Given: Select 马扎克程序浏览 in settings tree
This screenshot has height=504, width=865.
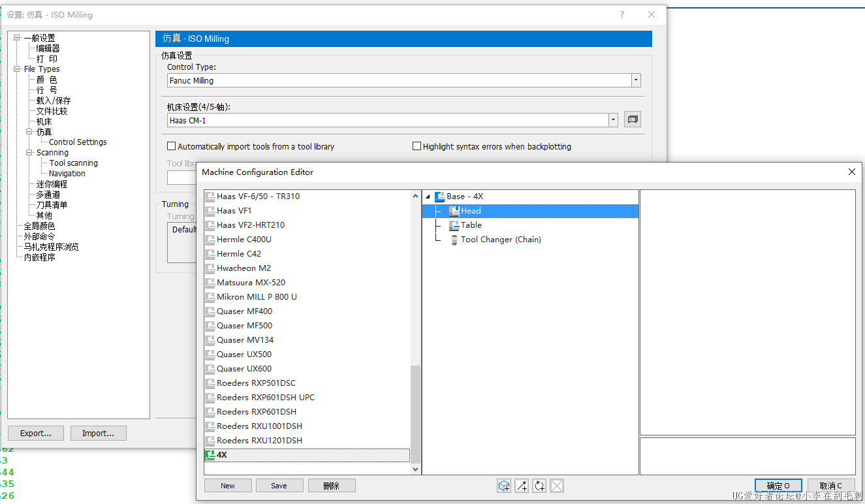Looking at the screenshot, I should (51, 247).
